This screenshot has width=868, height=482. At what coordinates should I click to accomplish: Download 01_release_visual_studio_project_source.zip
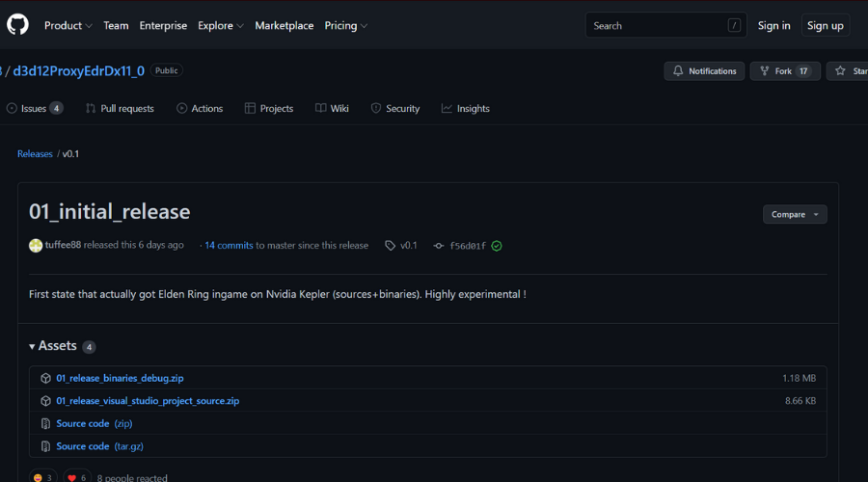pyautogui.click(x=148, y=401)
